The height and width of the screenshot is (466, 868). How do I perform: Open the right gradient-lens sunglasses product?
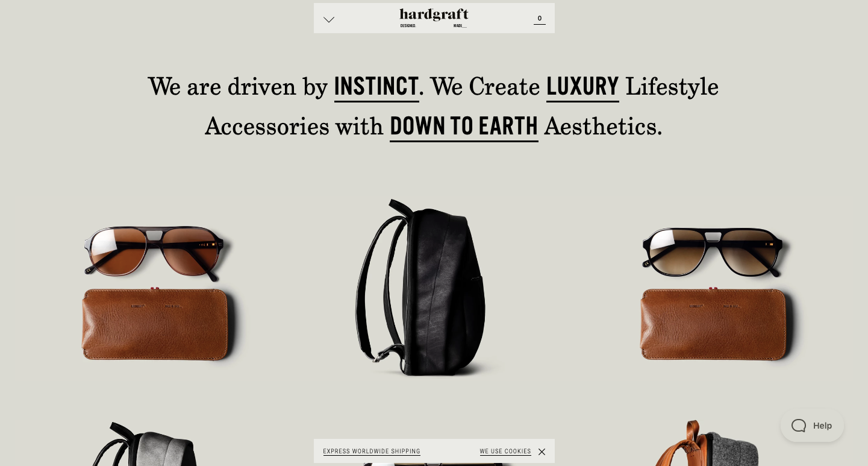pyautogui.click(x=712, y=252)
